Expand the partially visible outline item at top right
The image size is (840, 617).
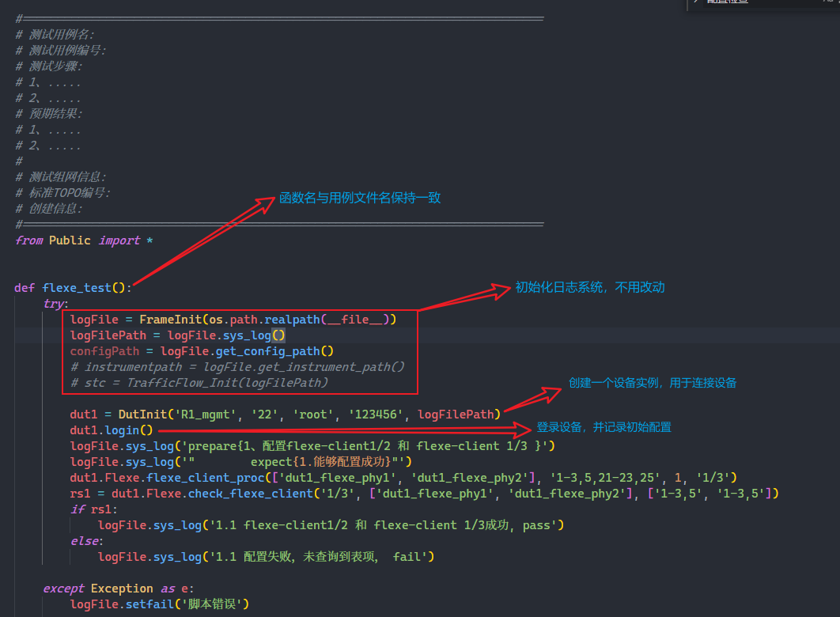pos(695,2)
